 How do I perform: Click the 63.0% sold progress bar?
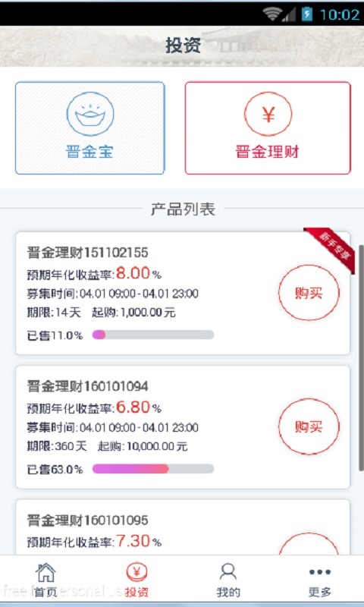click(x=153, y=469)
